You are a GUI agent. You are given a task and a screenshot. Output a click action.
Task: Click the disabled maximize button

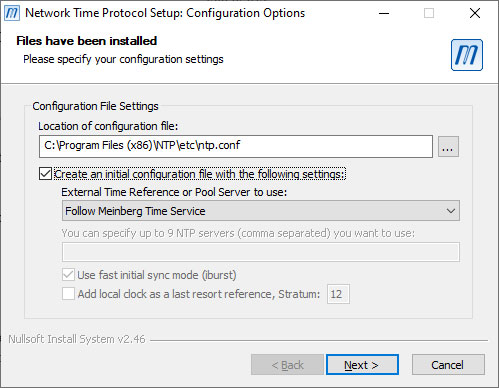tap(429, 13)
